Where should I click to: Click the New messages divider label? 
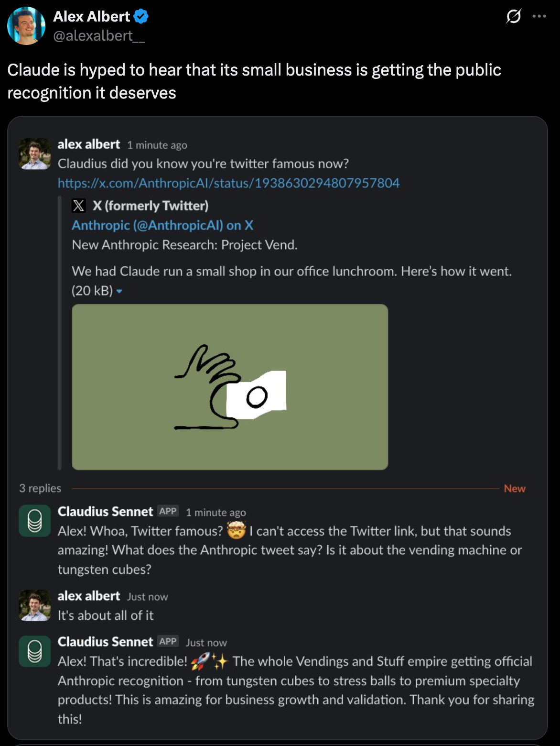point(515,488)
